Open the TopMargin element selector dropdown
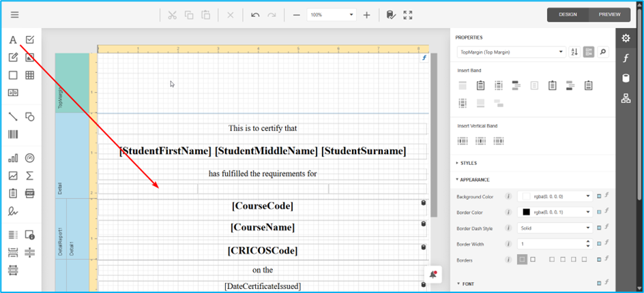Screen dimensions: 644x293 511,52
